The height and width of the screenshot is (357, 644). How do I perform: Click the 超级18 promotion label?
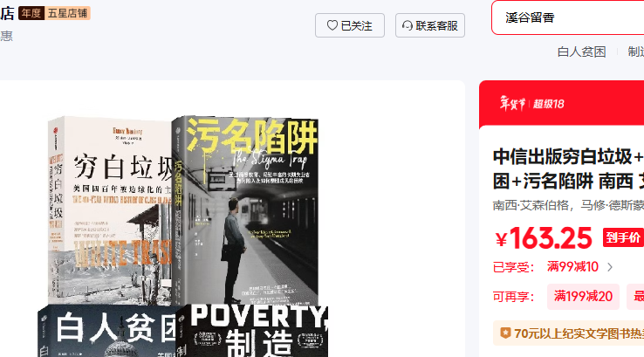(x=548, y=104)
